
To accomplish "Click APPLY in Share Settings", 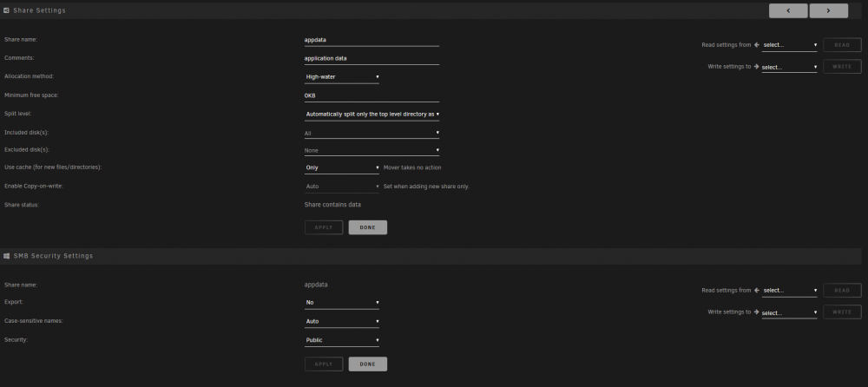I will [x=323, y=227].
